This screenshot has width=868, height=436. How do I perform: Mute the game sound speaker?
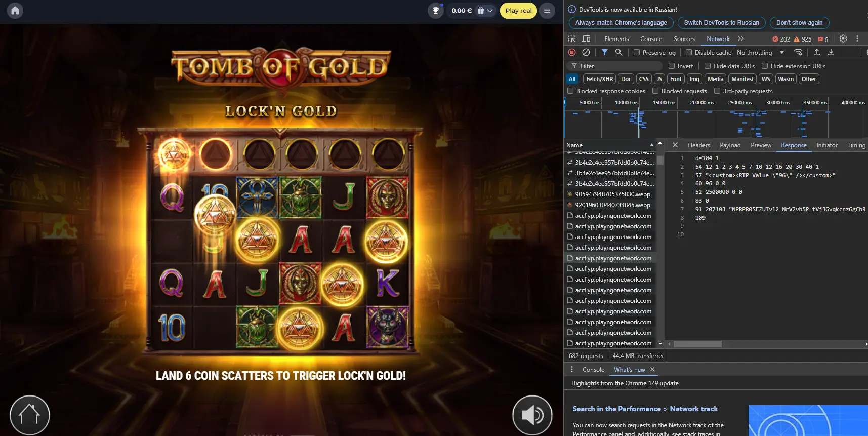tap(532, 415)
